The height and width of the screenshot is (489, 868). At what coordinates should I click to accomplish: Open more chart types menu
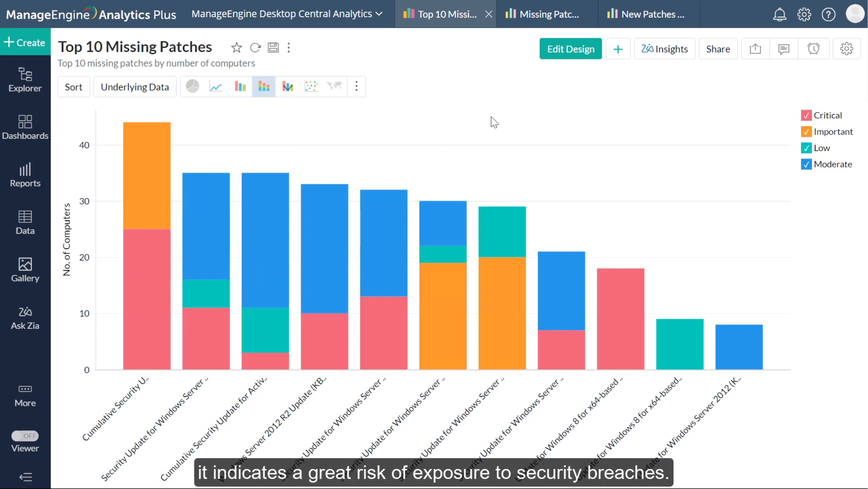pos(356,87)
